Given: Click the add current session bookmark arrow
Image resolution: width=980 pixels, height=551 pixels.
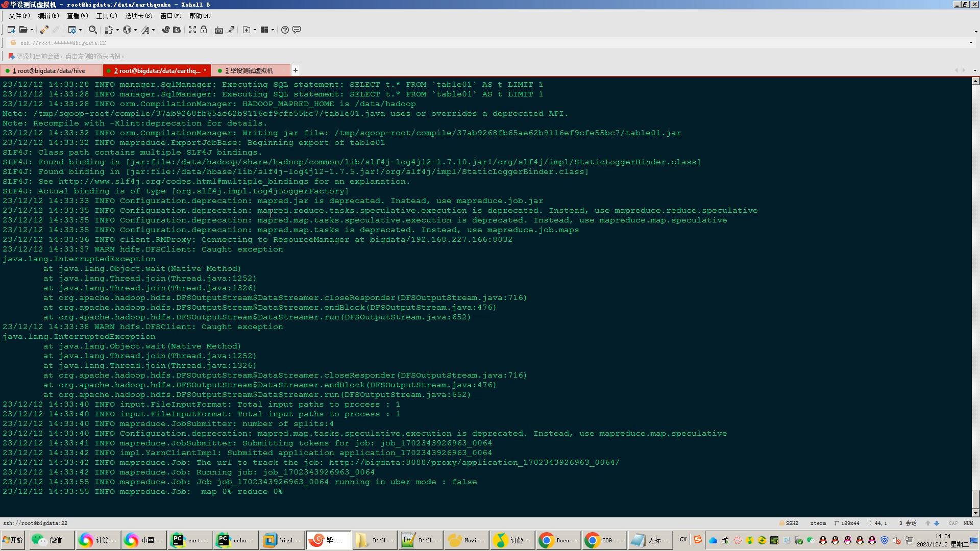Looking at the screenshot, I should (11, 56).
